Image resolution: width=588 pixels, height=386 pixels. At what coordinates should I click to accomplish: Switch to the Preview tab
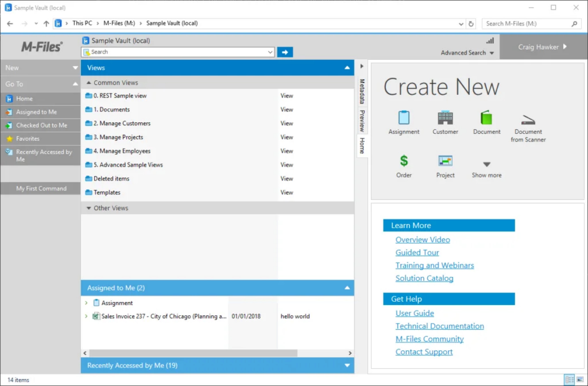pos(362,121)
